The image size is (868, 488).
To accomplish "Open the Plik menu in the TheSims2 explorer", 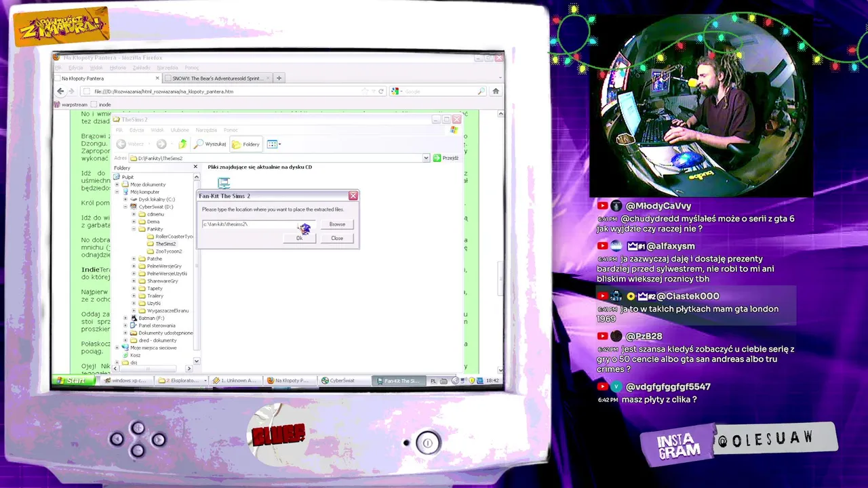I will coord(119,130).
